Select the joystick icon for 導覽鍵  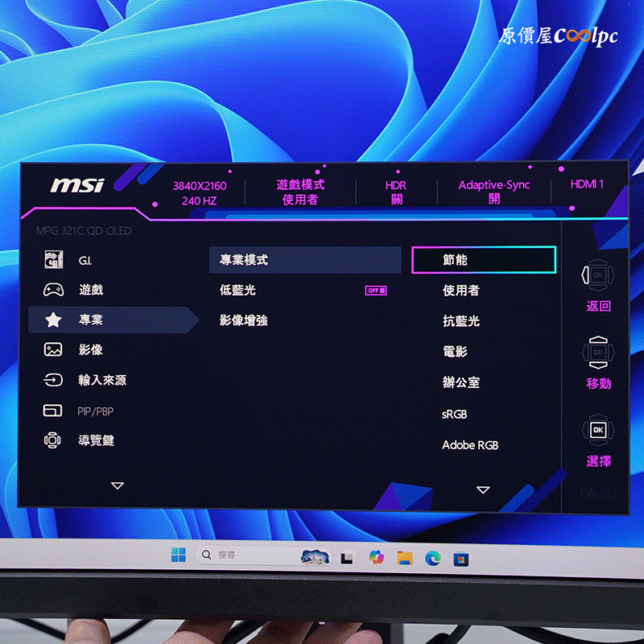[x=52, y=440]
